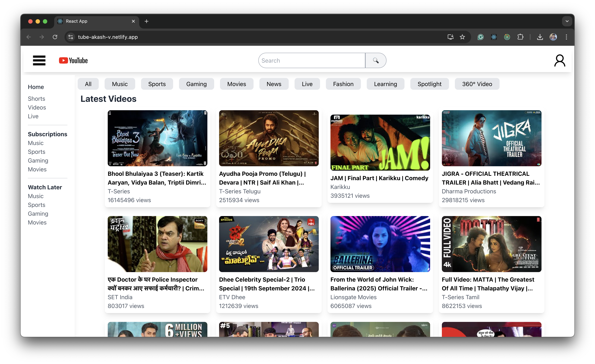Click Lionsgate Movies channel name
The image size is (595, 364).
click(x=353, y=297)
